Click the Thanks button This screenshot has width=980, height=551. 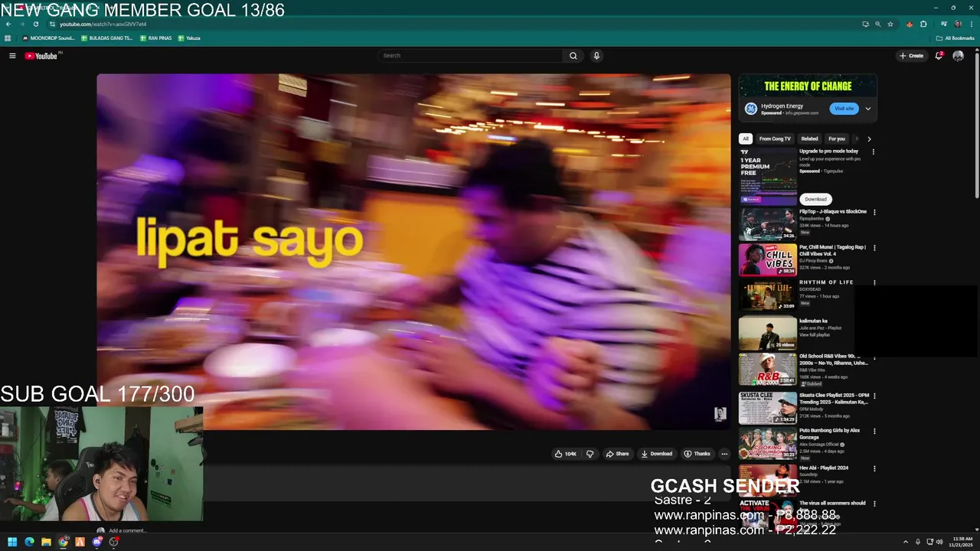[697, 454]
